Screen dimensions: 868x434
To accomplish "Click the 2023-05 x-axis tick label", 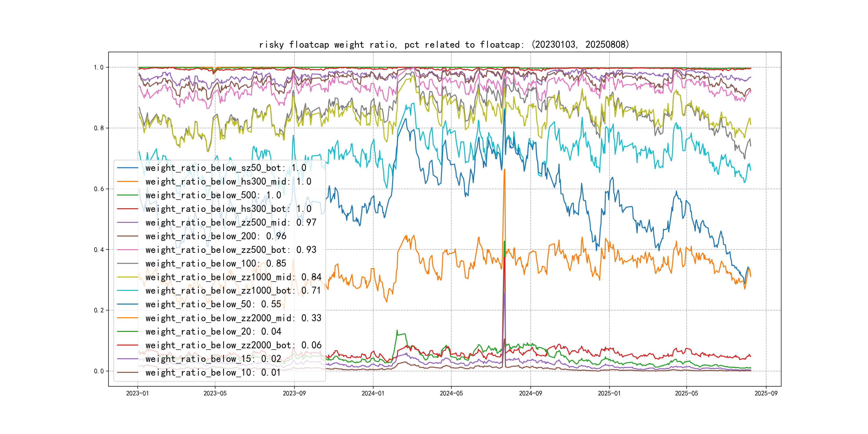I will click(215, 394).
